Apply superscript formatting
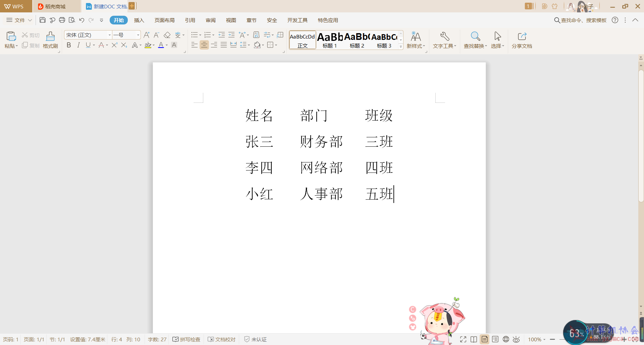The height and width of the screenshot is (345, 644). coord(114,45)
